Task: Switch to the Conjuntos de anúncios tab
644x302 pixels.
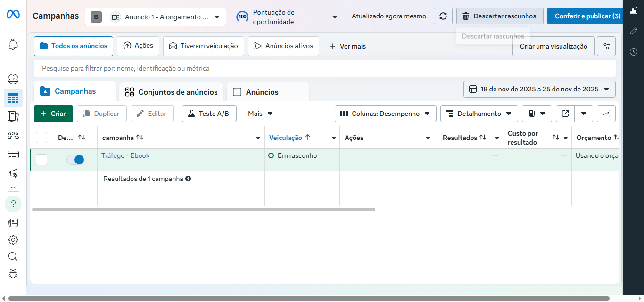Action: (171, 92)
